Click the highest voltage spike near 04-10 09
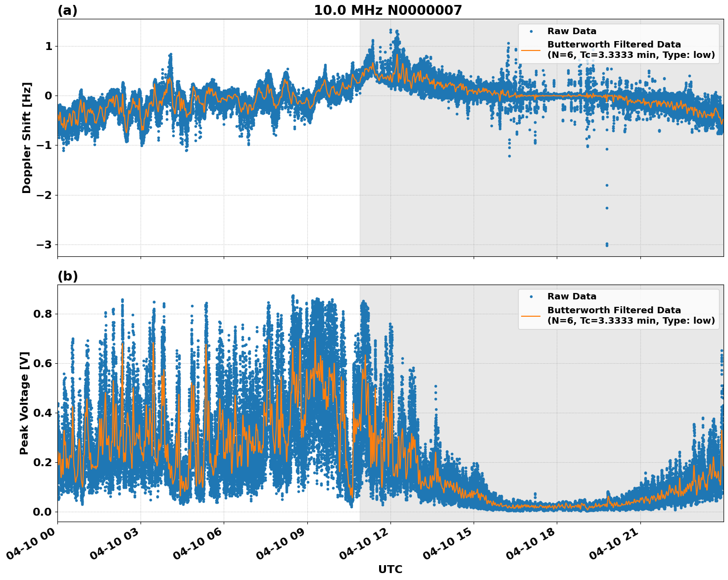Image resolution: width=728 pixels, height=580 pixels. (293, 294)
